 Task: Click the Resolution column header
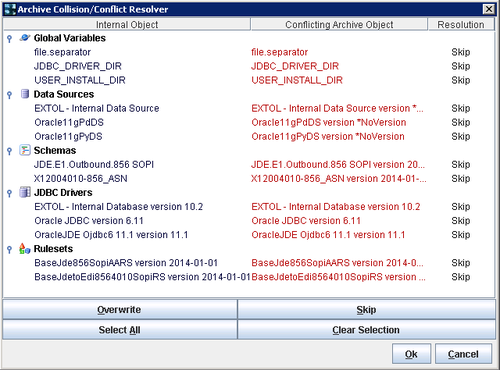[x=461, y=24]
